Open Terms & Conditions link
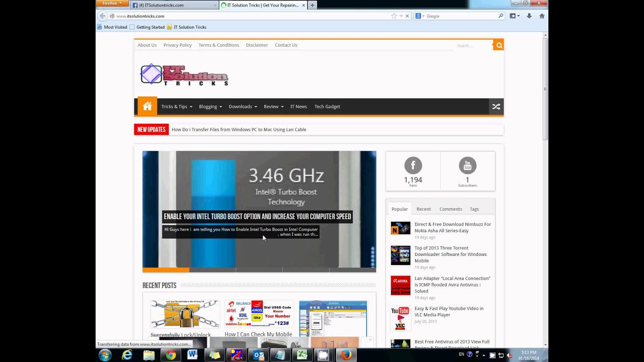Screen dimensions: 644x362 pos(219,45)
